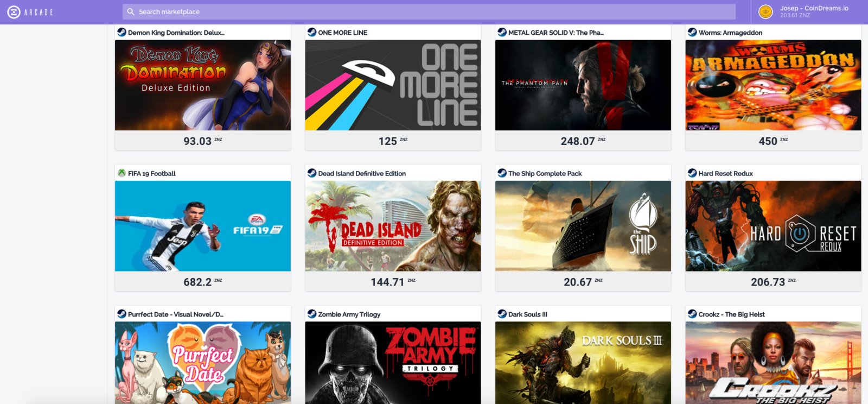Open ONE MORE LINE cover image
The height and width of the screenshot is (404, 868).
[x=393, y=85]
